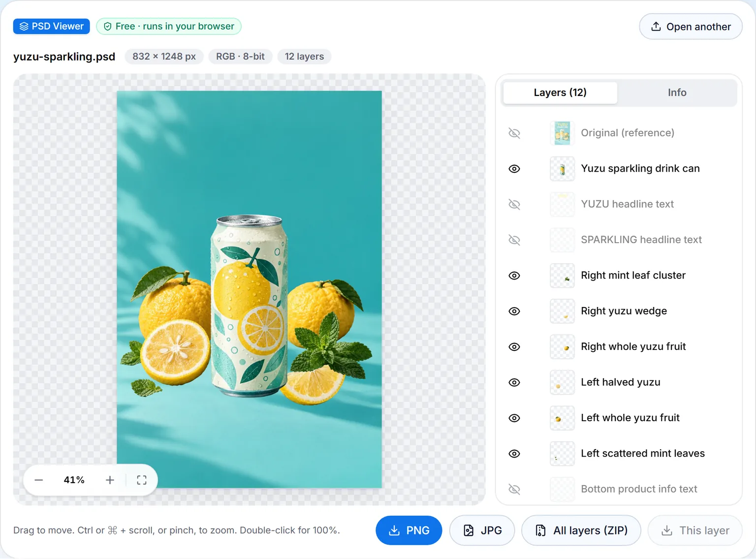Viewport: 756px width, 559px height.
Task: Switch to the Layers (12) tab
Action: pos(560,93)
